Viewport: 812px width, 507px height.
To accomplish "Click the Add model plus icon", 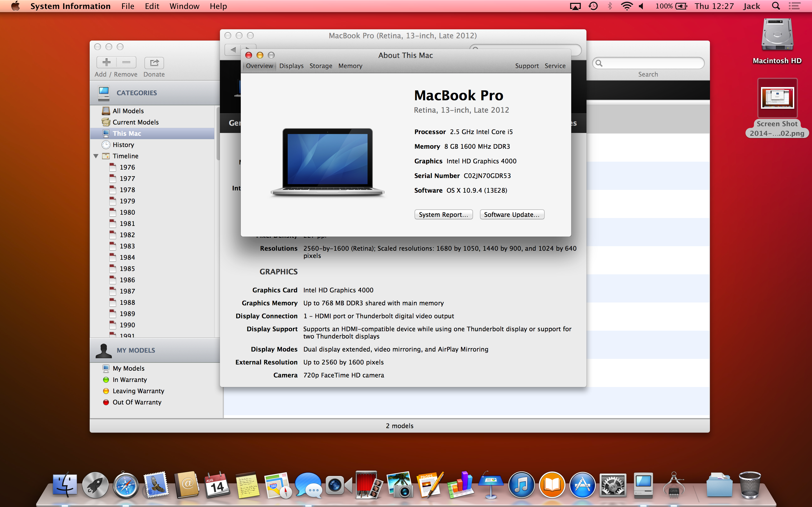I will point(106,62).
